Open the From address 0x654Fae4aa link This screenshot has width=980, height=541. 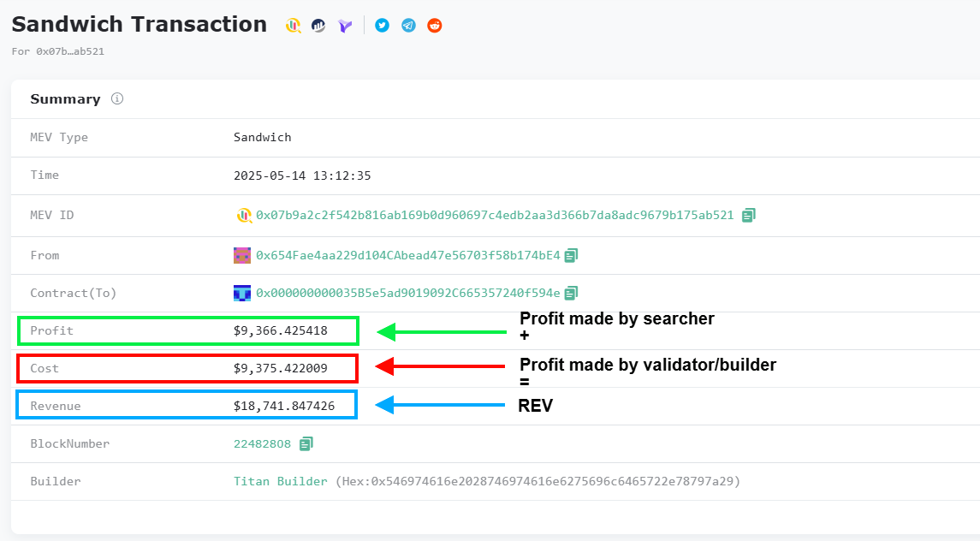coord(407,255)
